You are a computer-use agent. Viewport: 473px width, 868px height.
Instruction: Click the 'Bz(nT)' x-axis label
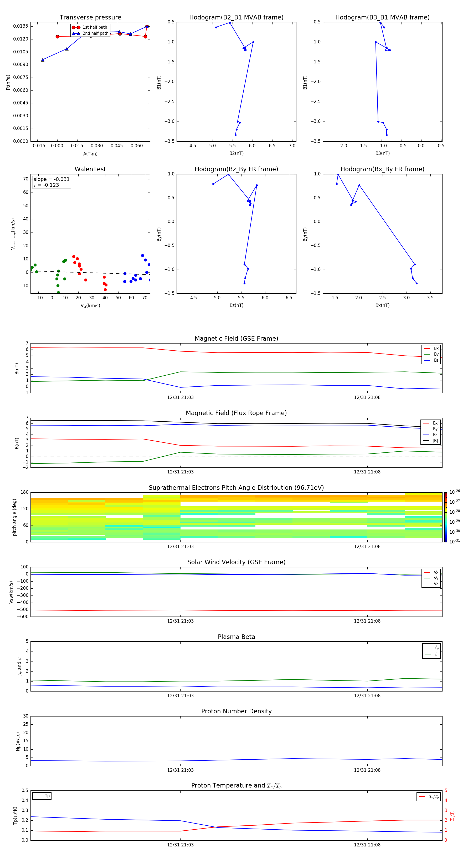pyautogui.click(x=236, y=305)
